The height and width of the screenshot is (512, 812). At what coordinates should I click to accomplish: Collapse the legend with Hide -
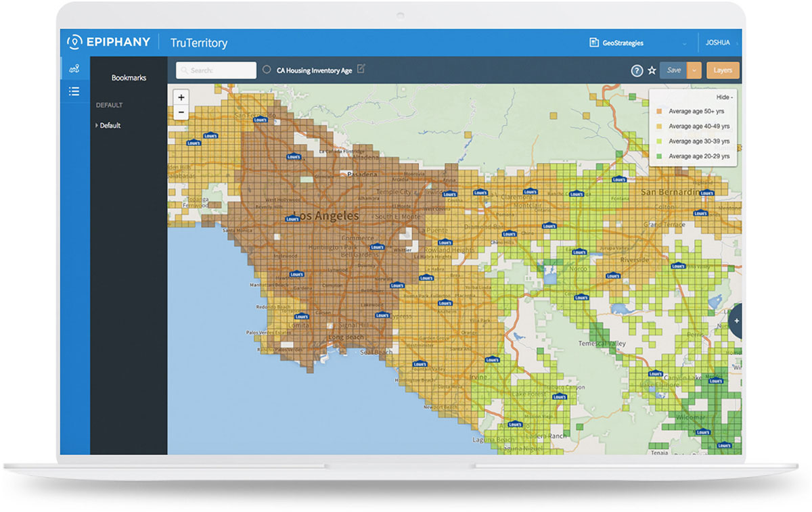point(724,97)
